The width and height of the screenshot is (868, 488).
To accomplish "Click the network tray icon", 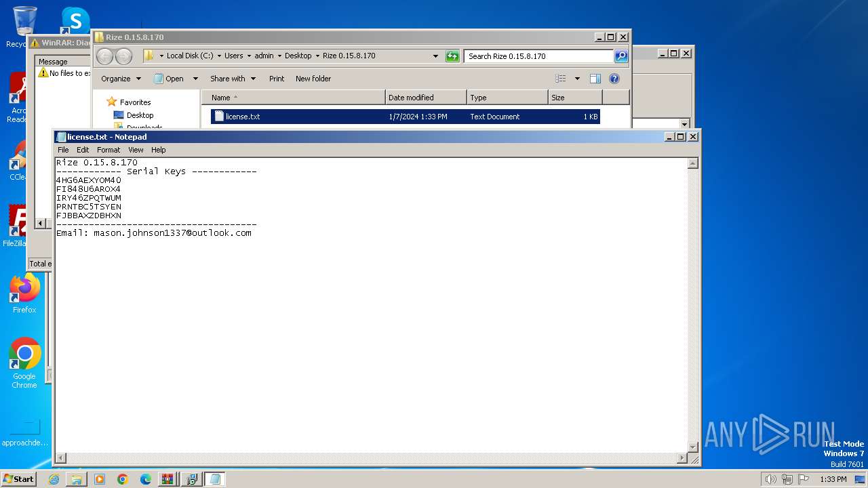I will [787, 479].
